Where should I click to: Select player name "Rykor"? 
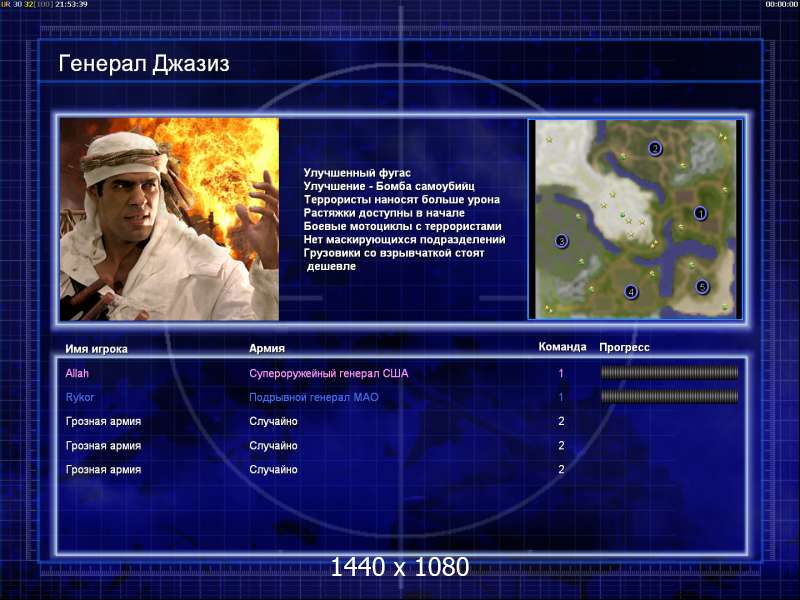(x=80, y=397)
